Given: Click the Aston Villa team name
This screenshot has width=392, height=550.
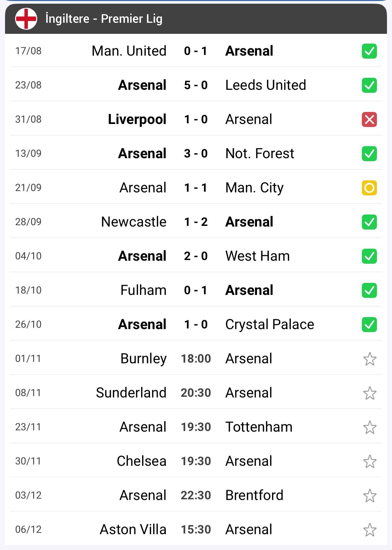Looking at the screenshot, I should (133, 530).
